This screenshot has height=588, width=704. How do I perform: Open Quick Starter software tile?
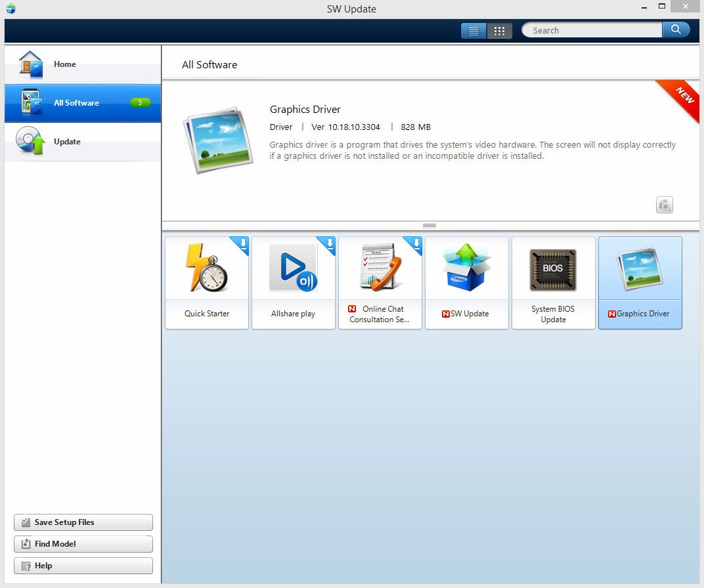(x=207, y=283)
